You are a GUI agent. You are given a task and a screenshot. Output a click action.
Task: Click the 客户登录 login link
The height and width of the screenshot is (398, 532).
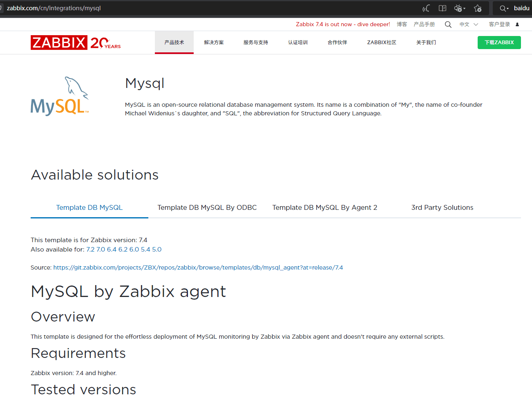[499, 25]
